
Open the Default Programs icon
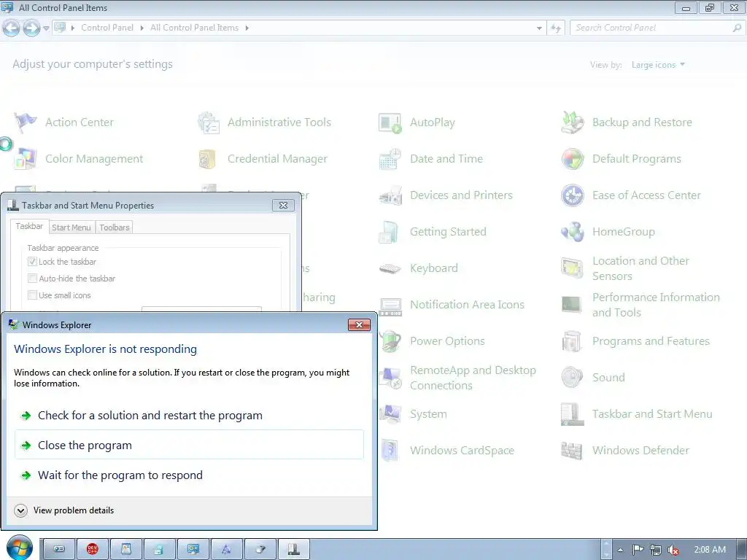572,158
